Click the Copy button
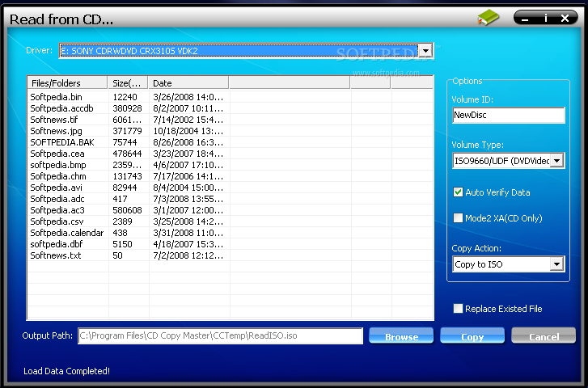The height and width of the screenshot is (388, 588). click(x=472, y=336)
